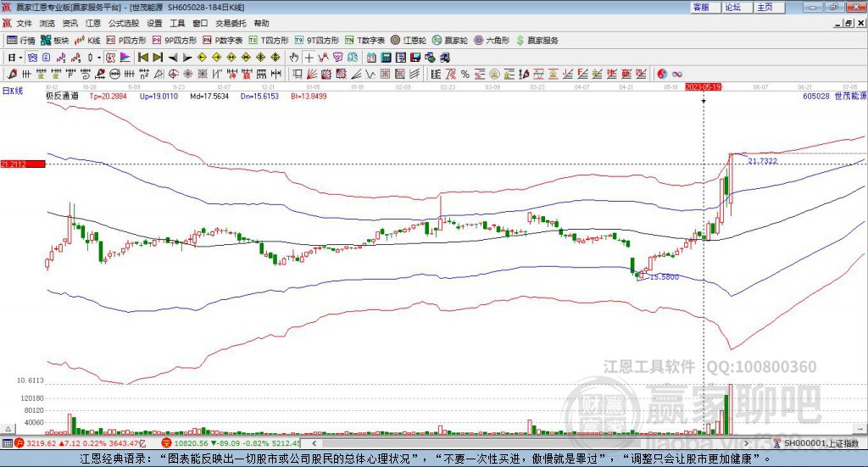Select the Gann fan lines tool

coord(312,74)
